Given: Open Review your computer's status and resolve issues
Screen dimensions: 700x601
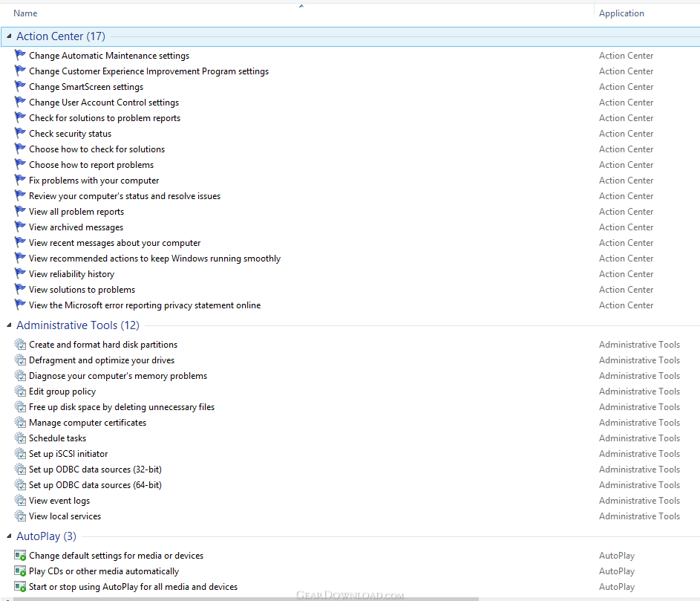Looking at the screenshot, I should [125, 195].
